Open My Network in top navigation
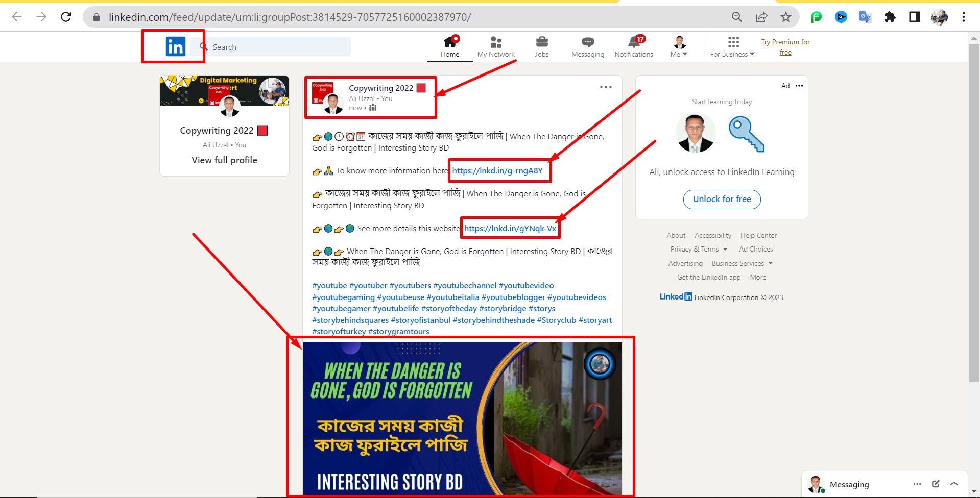Image resolution: width=980 pixels, height=498 pixels. 496,47
